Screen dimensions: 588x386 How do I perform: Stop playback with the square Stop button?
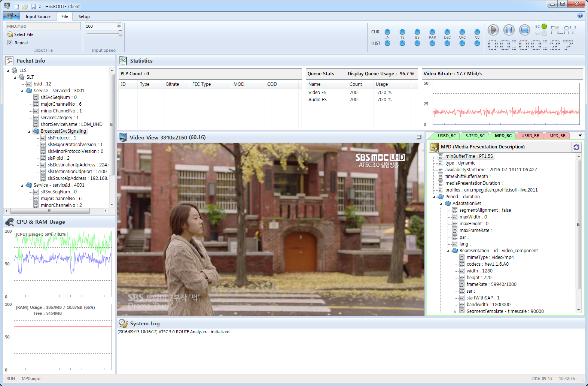pos(525,30)
